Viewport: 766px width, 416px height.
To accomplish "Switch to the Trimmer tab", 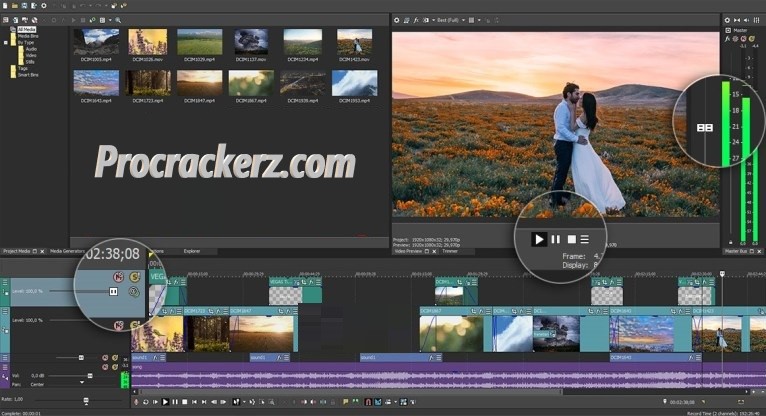I will tap(450, 251).
